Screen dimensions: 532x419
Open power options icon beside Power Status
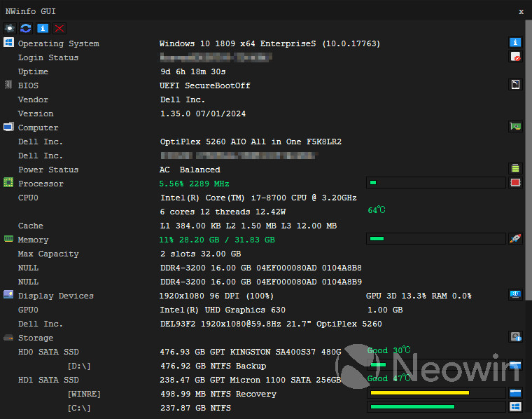click(x=515, y=168)
